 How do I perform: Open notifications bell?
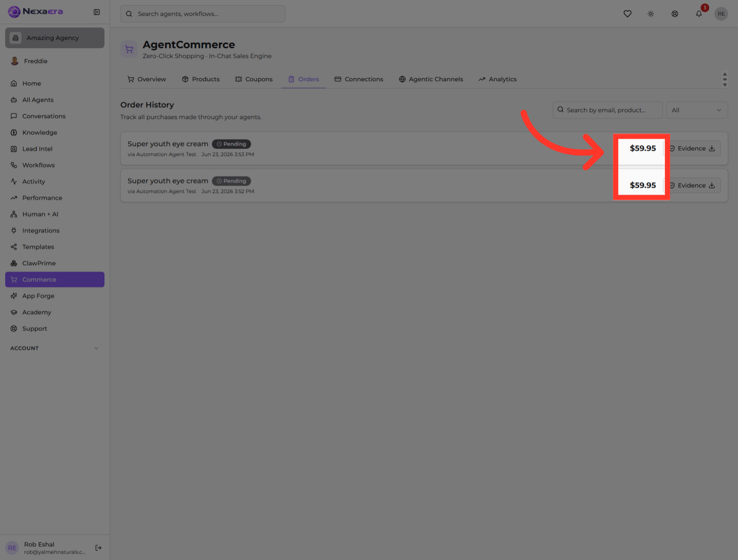click(699, 14)
